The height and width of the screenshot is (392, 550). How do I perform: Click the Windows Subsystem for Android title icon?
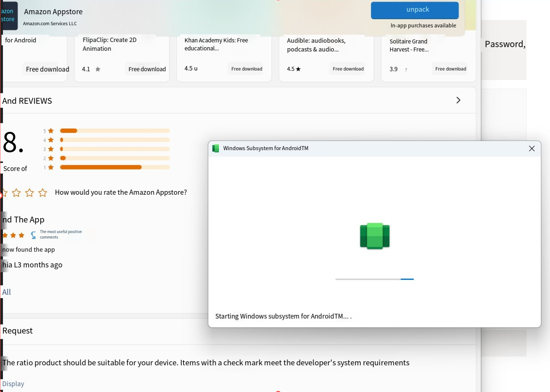coord(216,148)
